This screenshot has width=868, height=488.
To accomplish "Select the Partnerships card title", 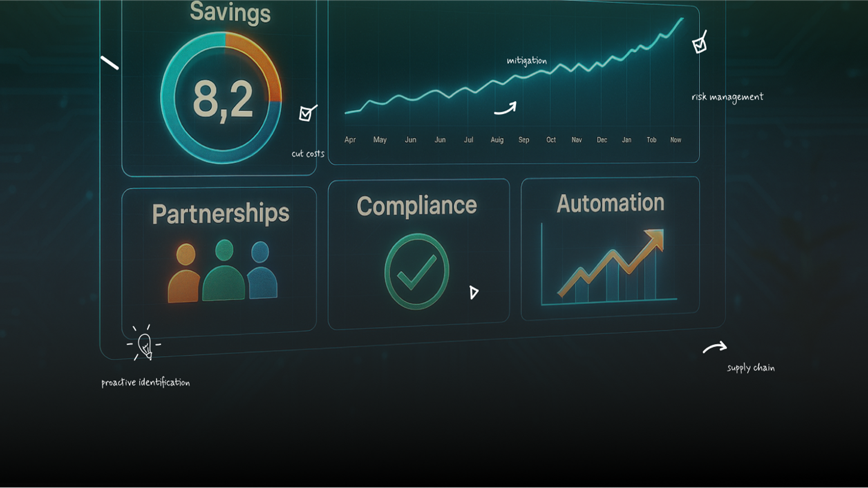I will [221, 213].
